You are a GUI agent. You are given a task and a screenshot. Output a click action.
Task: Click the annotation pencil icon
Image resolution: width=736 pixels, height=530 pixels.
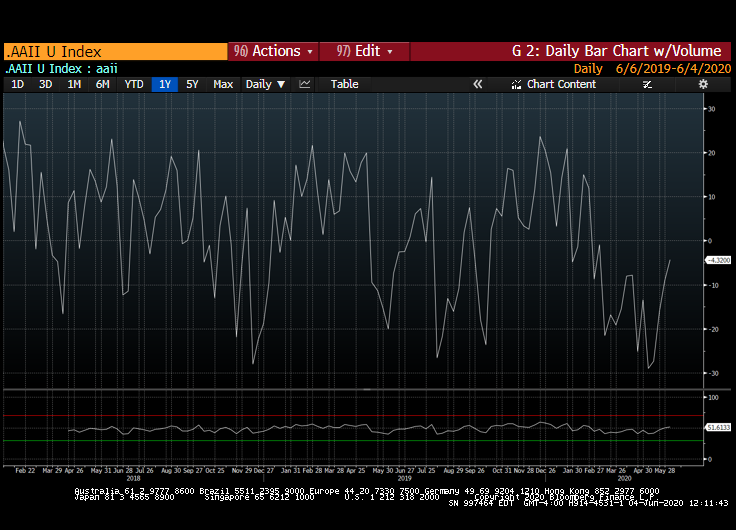(647, 84)
